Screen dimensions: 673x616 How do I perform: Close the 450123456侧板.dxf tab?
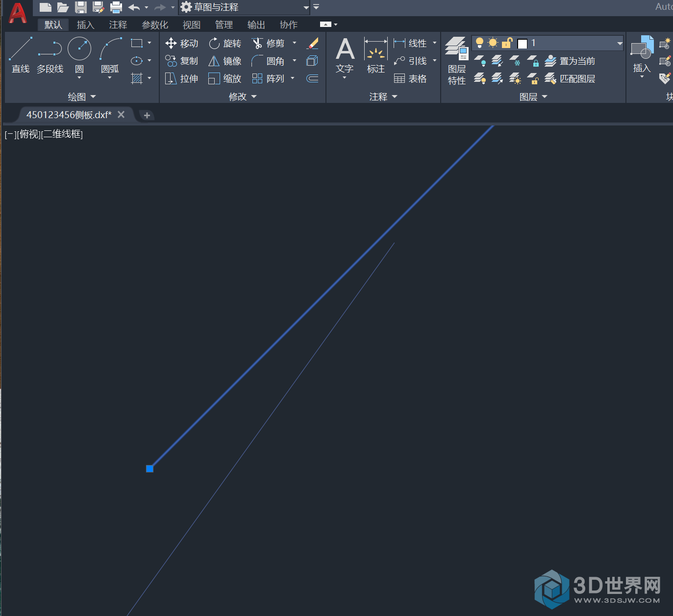click(121, 114)
